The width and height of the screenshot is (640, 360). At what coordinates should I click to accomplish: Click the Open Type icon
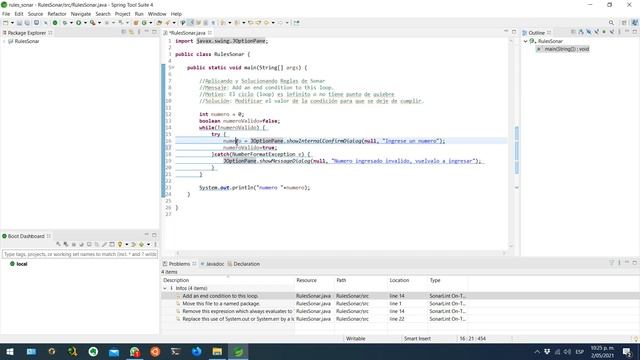[x=159, y=23]
